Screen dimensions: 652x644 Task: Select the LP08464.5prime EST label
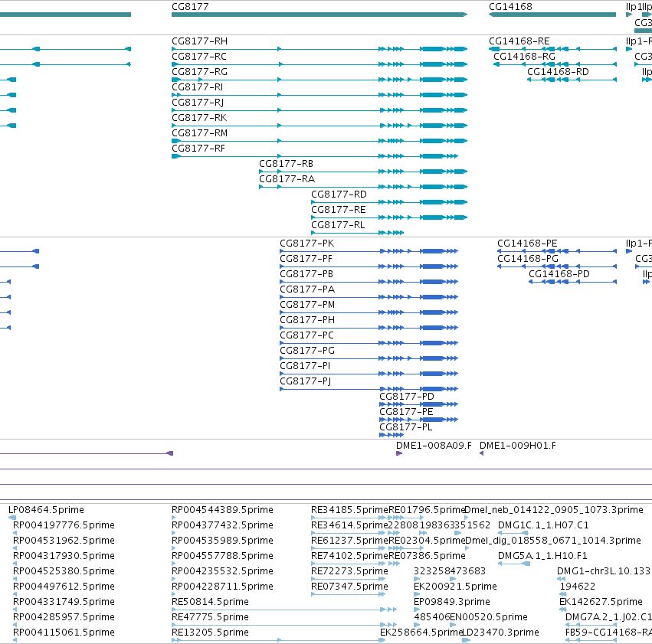[x=46, y=510]
